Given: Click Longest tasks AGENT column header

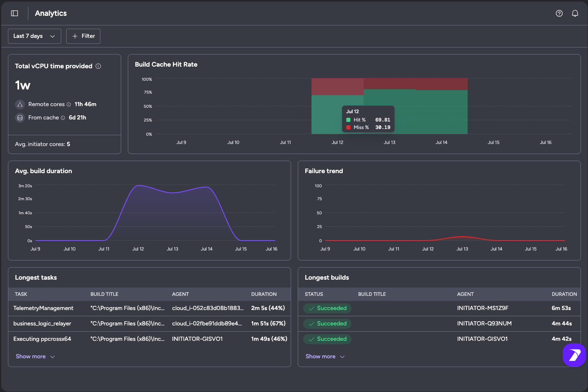Looking at the screenshot, I should (x=180, y=294).
